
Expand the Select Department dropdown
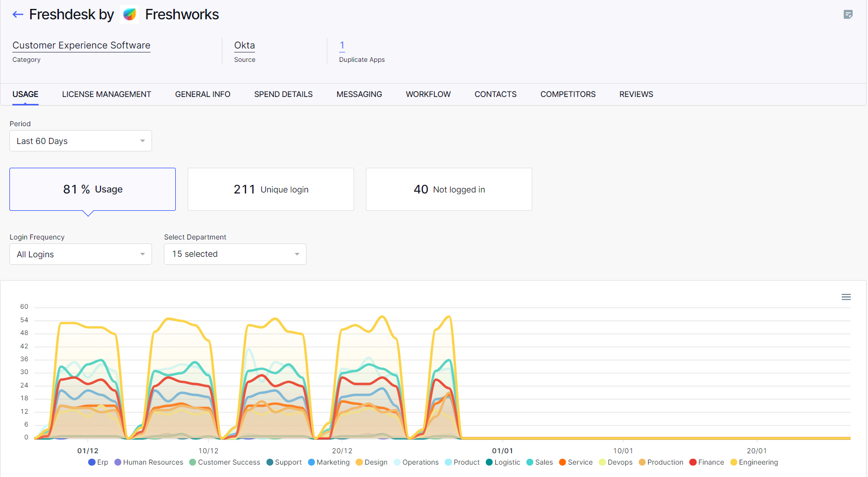click(x=235, y=254)
